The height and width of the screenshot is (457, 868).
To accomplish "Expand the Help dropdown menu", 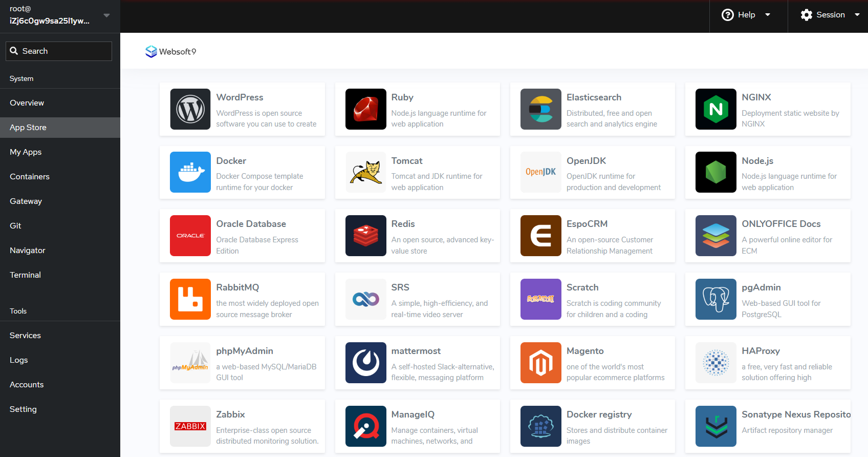I will pyautogui.click(x=746, y=15).
